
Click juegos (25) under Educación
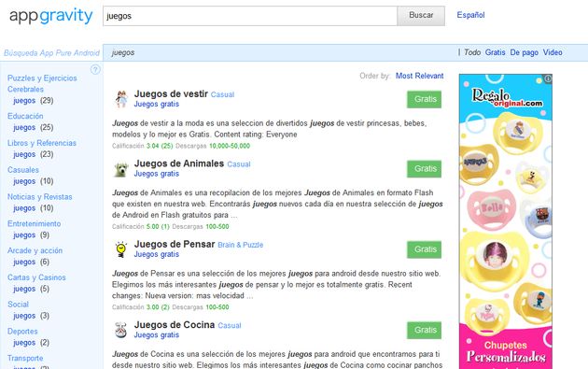[x=34, y=128]
